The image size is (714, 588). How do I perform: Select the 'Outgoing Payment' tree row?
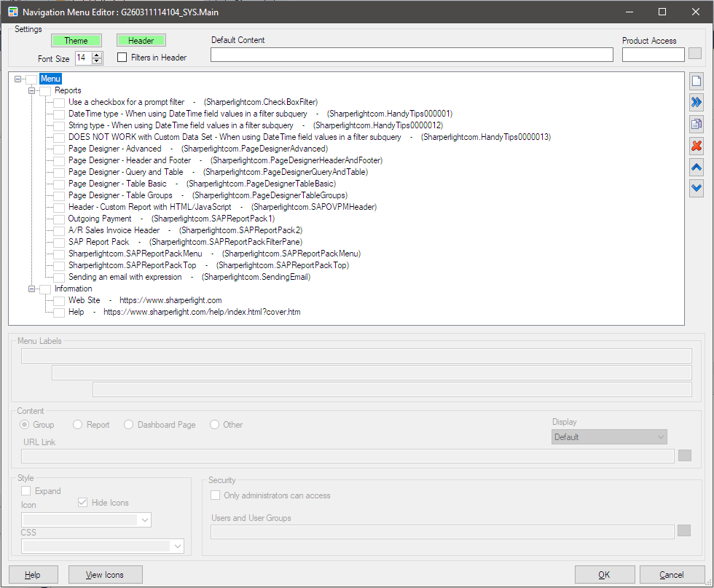point(172,219)
